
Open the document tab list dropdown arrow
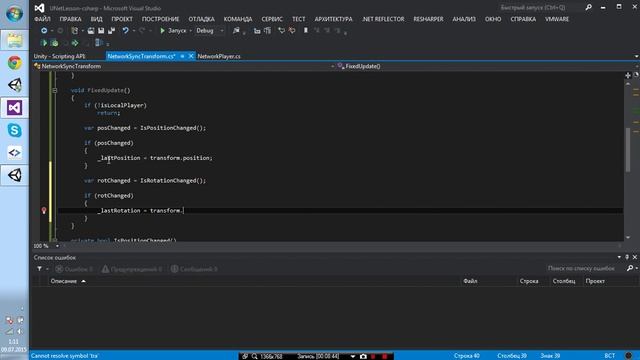click(636, 56)
